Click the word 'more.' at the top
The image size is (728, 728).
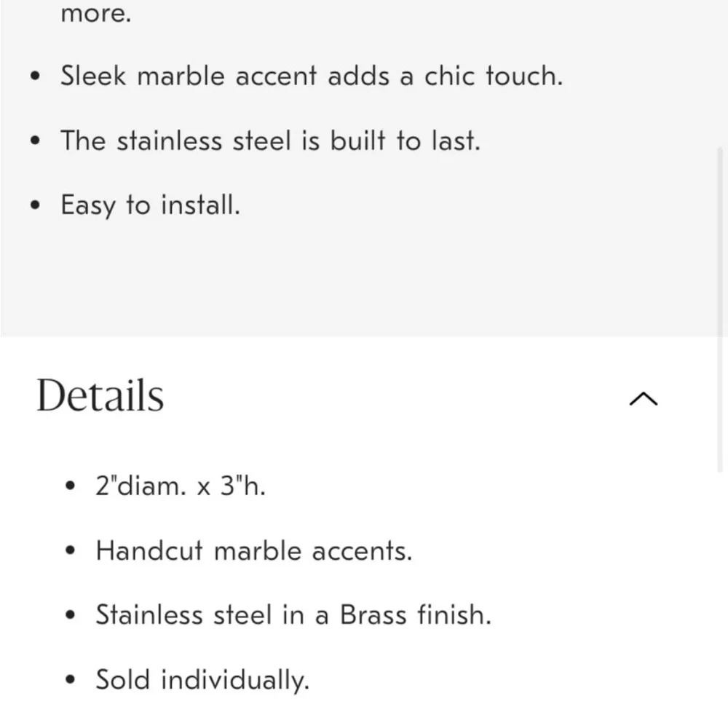(x=96, y=13)
